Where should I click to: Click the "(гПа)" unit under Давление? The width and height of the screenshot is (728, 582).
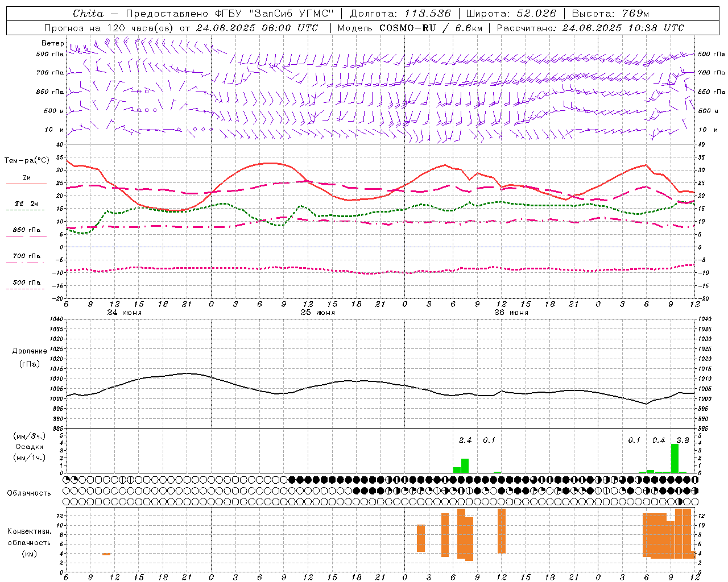pyautogui.click(x=30, y=364)
